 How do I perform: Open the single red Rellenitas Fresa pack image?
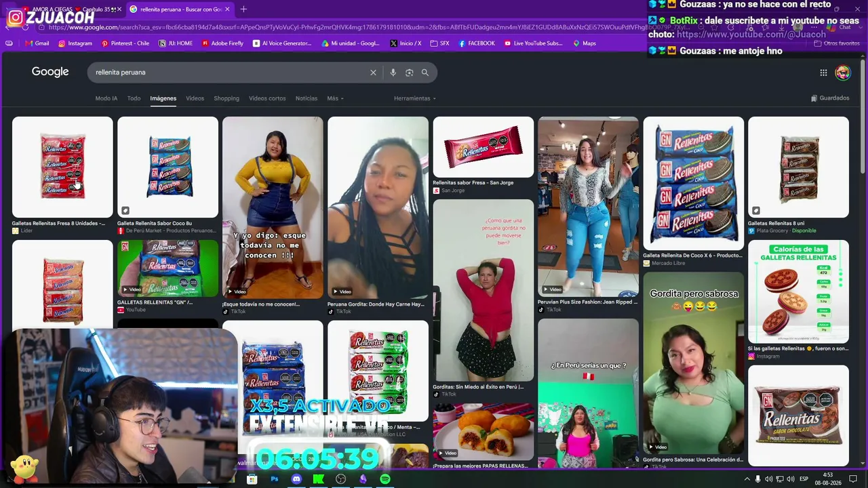(x=484, y=147)
